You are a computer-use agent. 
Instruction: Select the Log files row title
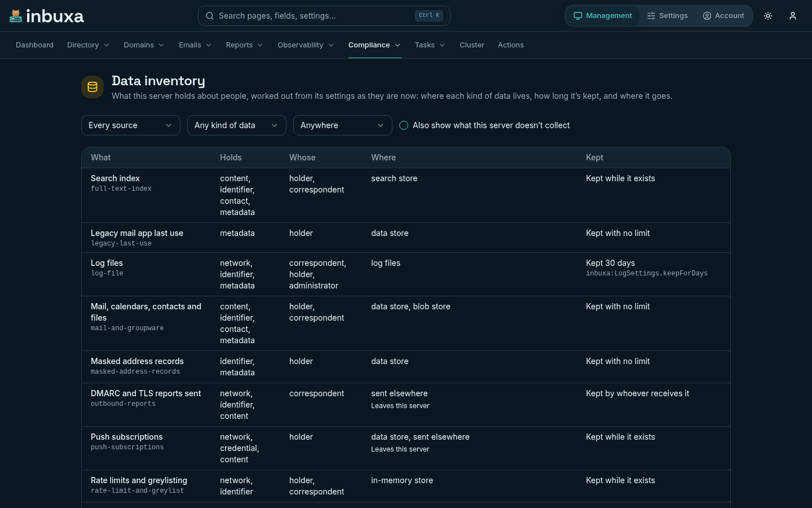click(107, 263)
